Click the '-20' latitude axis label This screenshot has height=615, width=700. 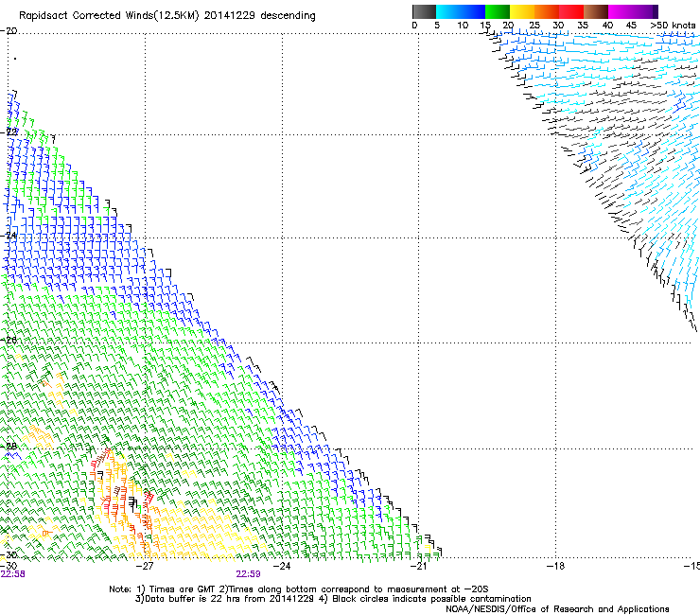[9, 31]
